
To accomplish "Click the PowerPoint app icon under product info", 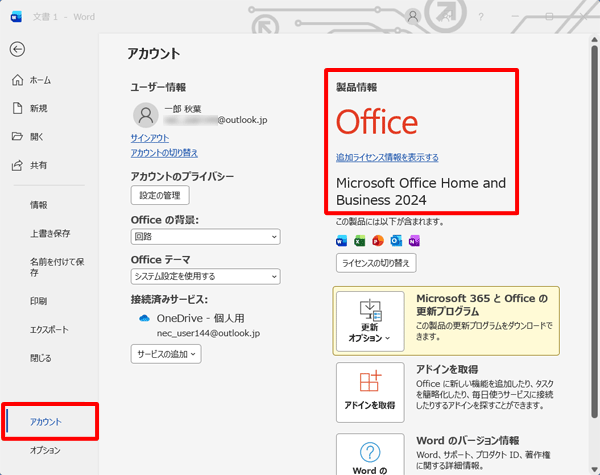I will pos(378,241).
